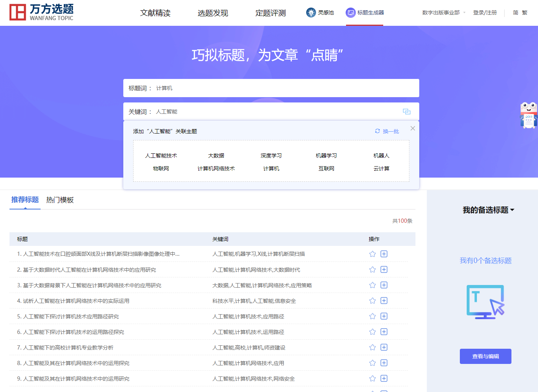Open the 登录/注册 link
Screen dimensions: 538x392
485,13
